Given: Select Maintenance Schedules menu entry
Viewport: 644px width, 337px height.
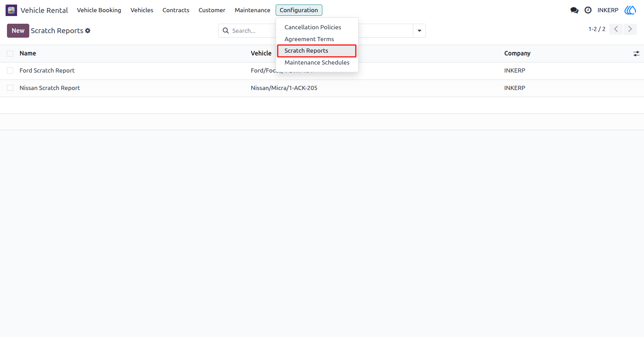Looking at the screenshot, I should coord(317,62).
